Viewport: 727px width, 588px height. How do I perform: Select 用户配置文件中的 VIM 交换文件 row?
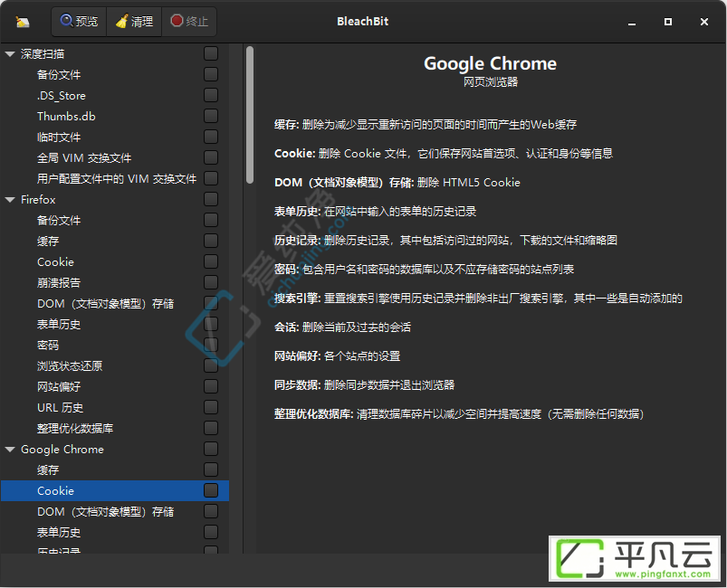tap(114, 179)
